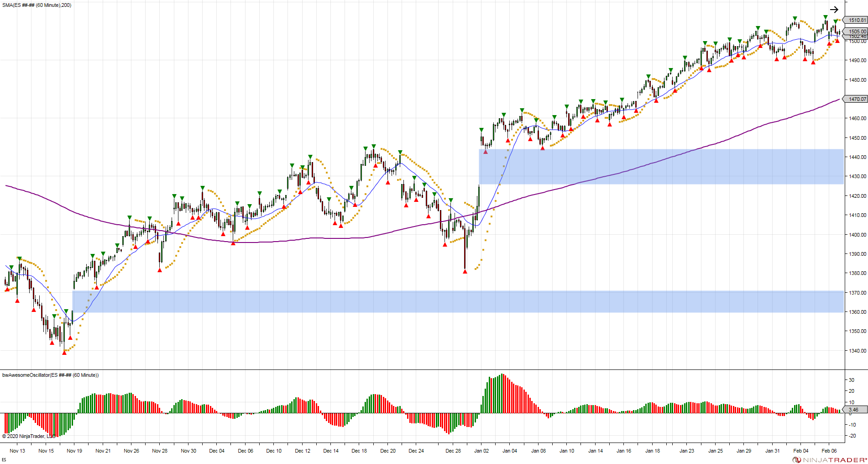
Task: Click the Nov 19 date label
Action: 74,451
